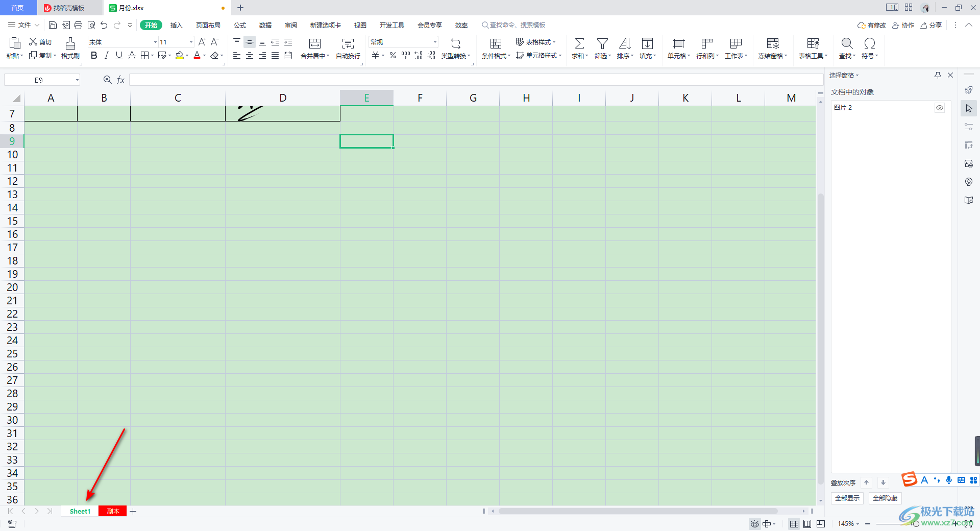Screen dimensions: 980x531
Task: Switch to page layout view in status bar
Action: (x=807, y=524)
